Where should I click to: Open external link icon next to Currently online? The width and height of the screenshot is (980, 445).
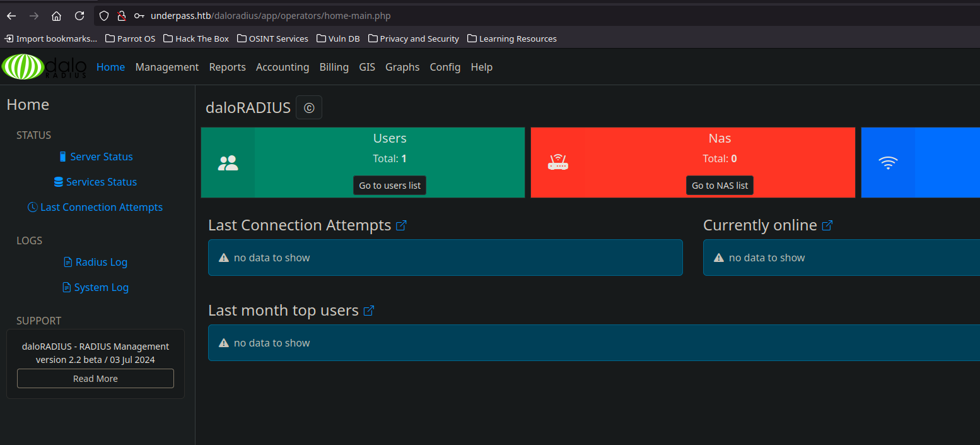[x=827, y=225]
